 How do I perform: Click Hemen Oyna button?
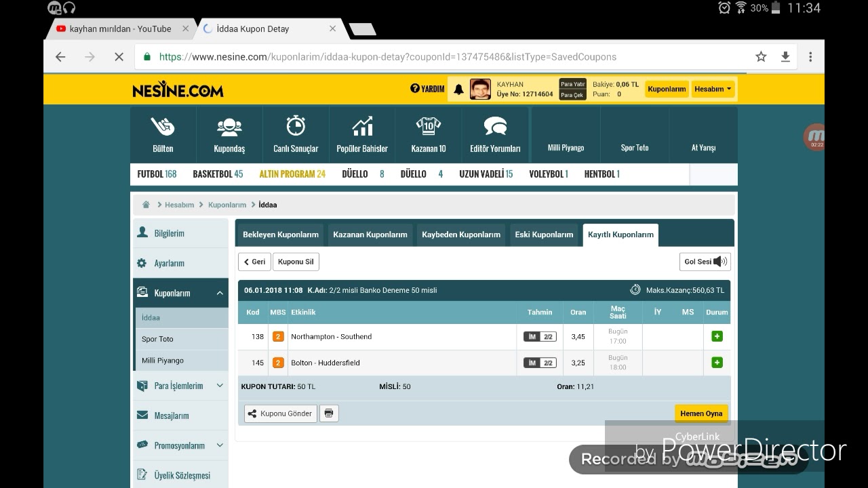pyautogui.click(x=701, y=413)
